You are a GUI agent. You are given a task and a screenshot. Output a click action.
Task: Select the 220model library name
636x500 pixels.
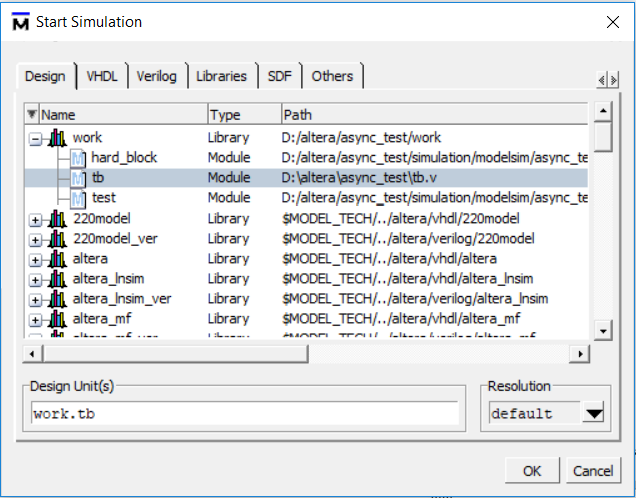(x=102, y=219)
